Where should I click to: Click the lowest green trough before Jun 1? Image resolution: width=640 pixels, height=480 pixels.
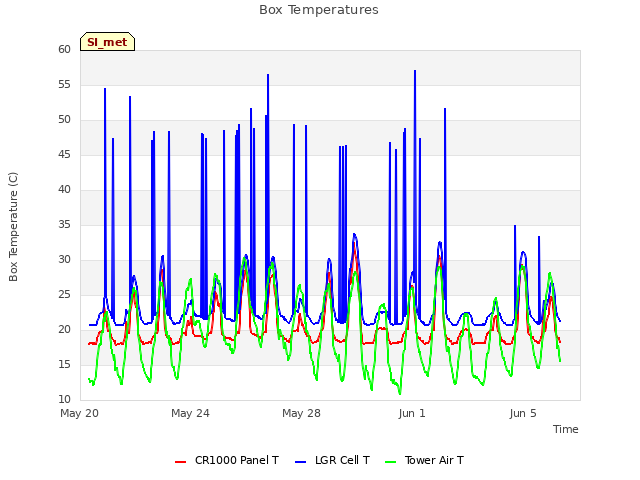point(400,393)
